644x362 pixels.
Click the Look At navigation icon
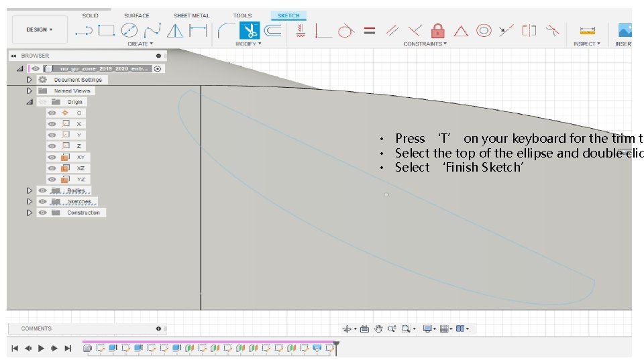click(x=364, y=328)
